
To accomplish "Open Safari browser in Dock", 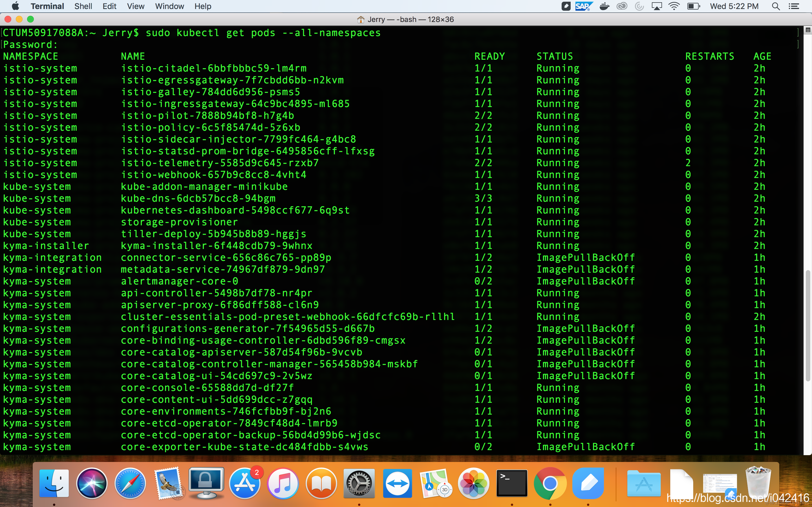I will [130, 483].
